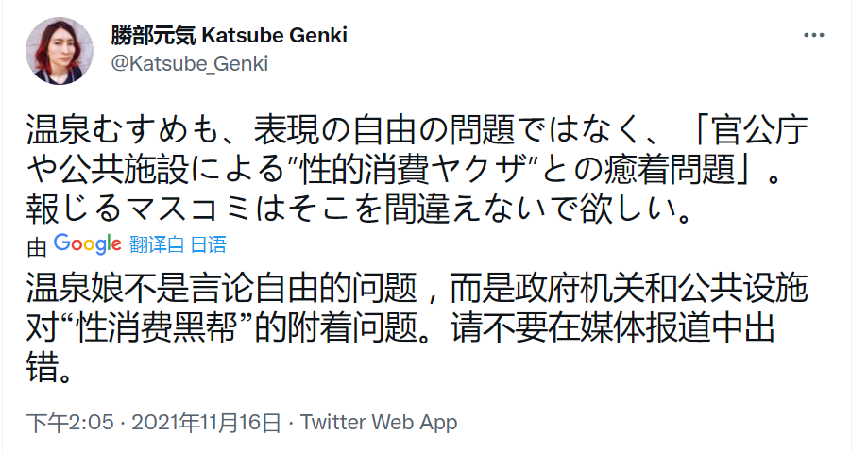Click the 由 character before Google
Screen dimensions: 868x452
[37, 246]
